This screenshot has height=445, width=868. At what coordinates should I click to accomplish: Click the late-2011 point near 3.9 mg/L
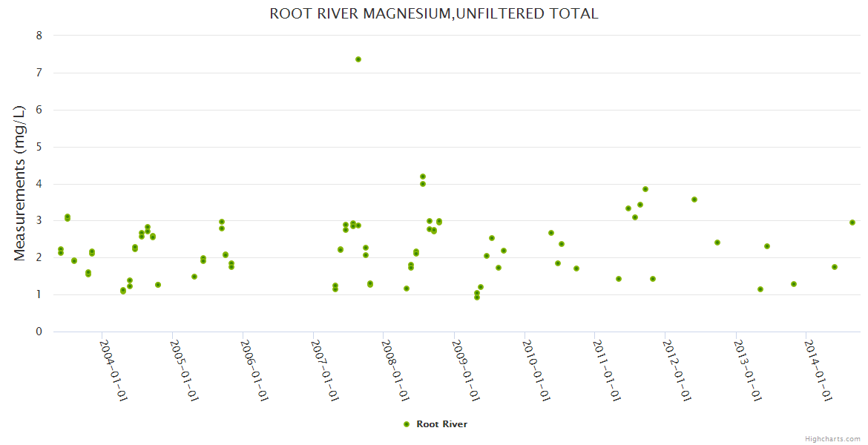(x=645, y=189)
